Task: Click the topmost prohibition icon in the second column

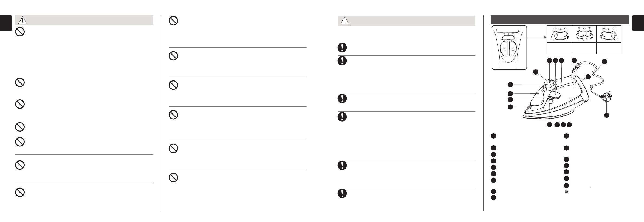Action: click(173, 21)
